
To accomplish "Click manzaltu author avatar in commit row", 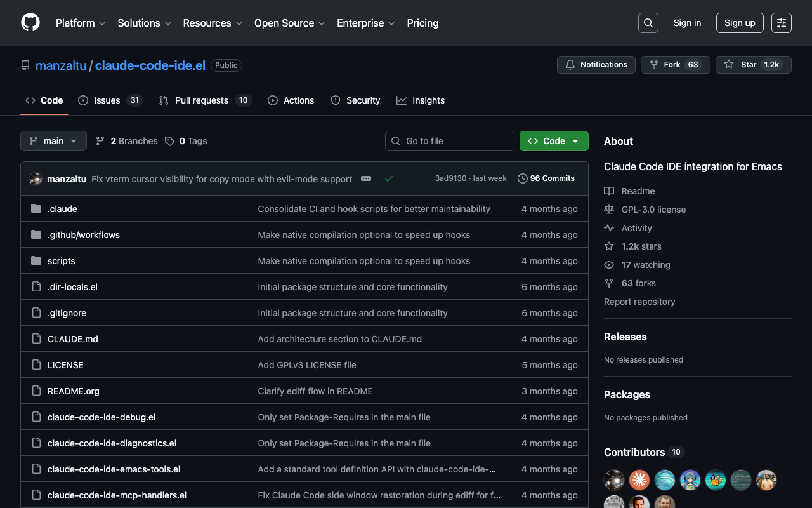I will tap(36, 179).
